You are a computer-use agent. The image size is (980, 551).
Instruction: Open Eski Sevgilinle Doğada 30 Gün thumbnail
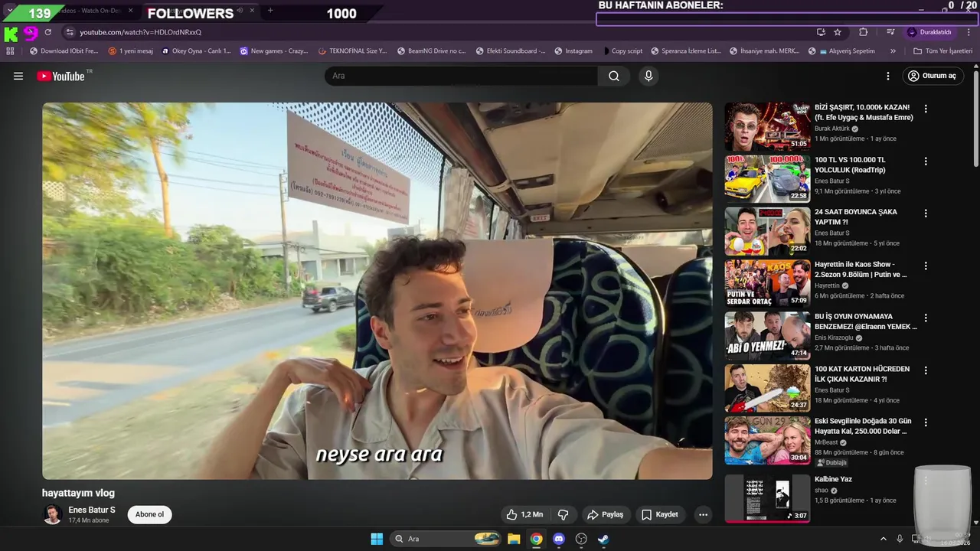coord(767,440)
